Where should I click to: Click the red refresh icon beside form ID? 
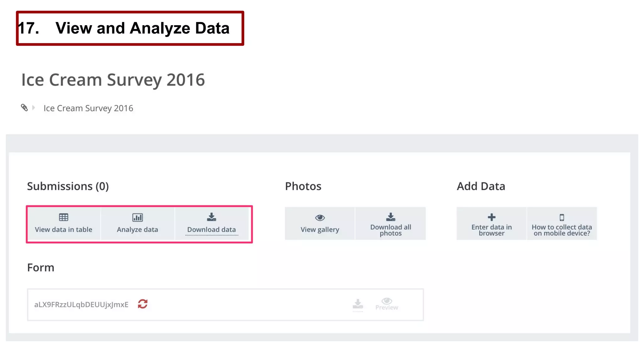tap(143, 304)
